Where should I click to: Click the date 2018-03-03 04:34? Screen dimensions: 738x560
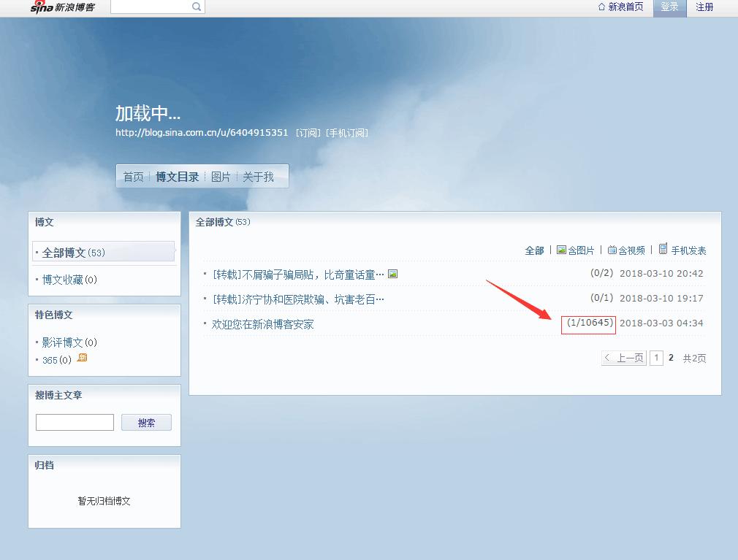tap(661, 323)
